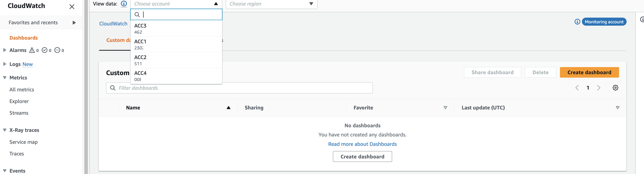Viewport: 644px width, 174px height.
Task: Switch to the Custom dashboards tab
Action: (118, 40)
